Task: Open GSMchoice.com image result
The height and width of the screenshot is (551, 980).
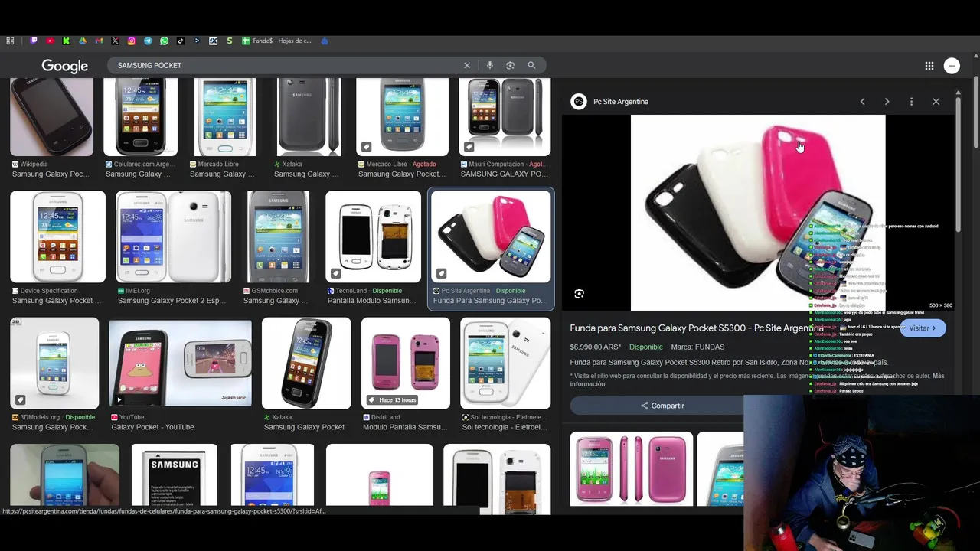Action: [x=278, y=236]
